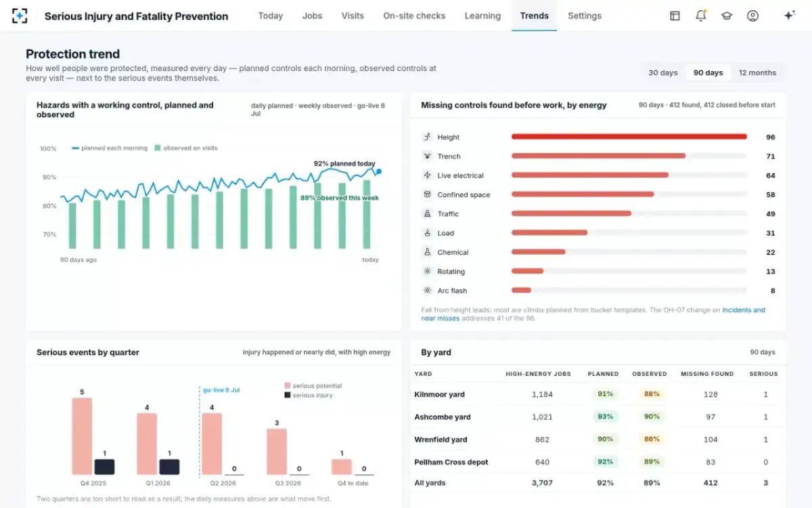812x508 pixels.
Task: Click the Rotating energy icon
Action: (427, 271)
